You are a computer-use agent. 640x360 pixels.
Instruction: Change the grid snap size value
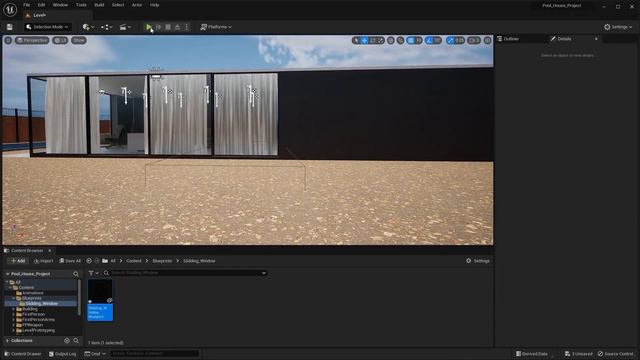419,40
